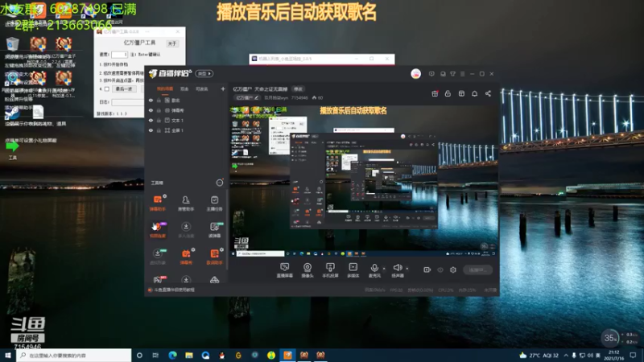Click the 速度 input field in 亿万僵尸工具
Image resolution: width=644 pixels, height=362 pixels.
pos(119,55)
